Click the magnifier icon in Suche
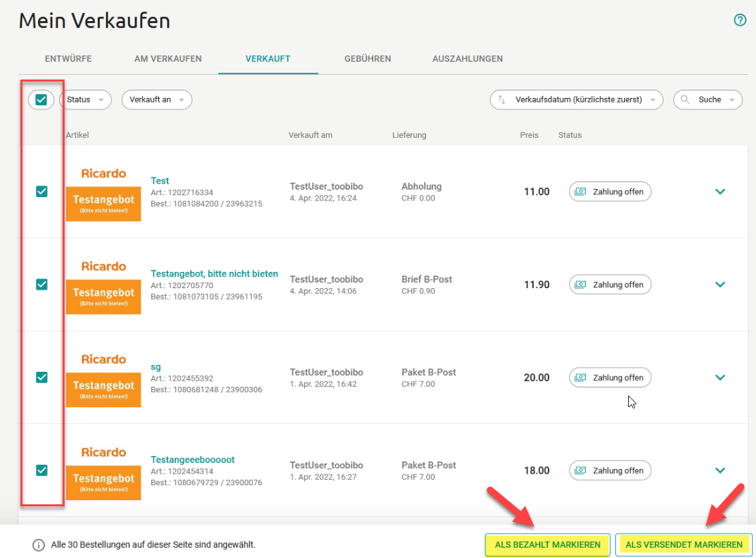This screenshot has width=756, height=558. point(685,99)
